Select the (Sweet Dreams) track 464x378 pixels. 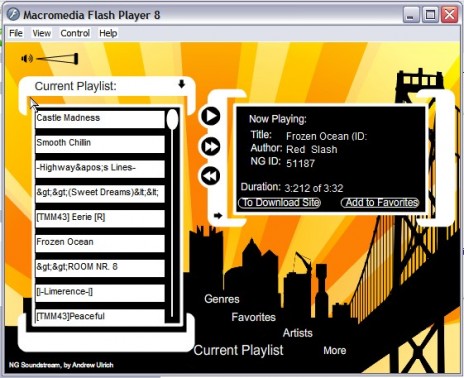point(100,194)
